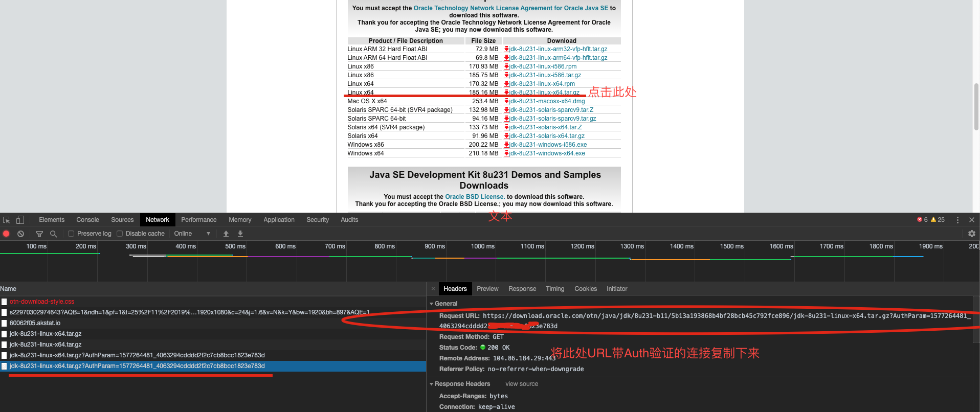This screenshot has height=412, width=980.
Task: Download jdk-8u231-solaris-x64.tar.gz link
Action: coord(547,136)
